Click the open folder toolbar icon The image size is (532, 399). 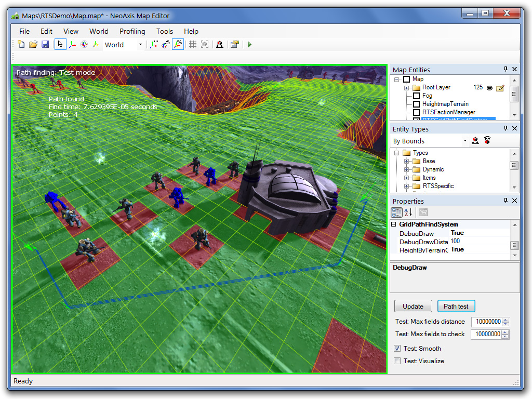point(33,45)
